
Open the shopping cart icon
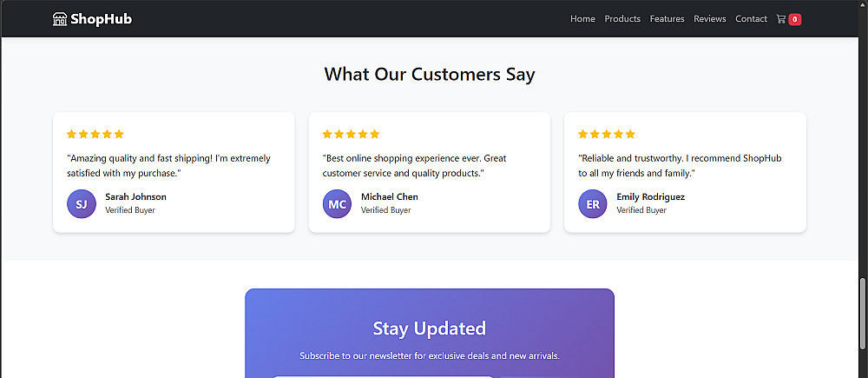781,19
